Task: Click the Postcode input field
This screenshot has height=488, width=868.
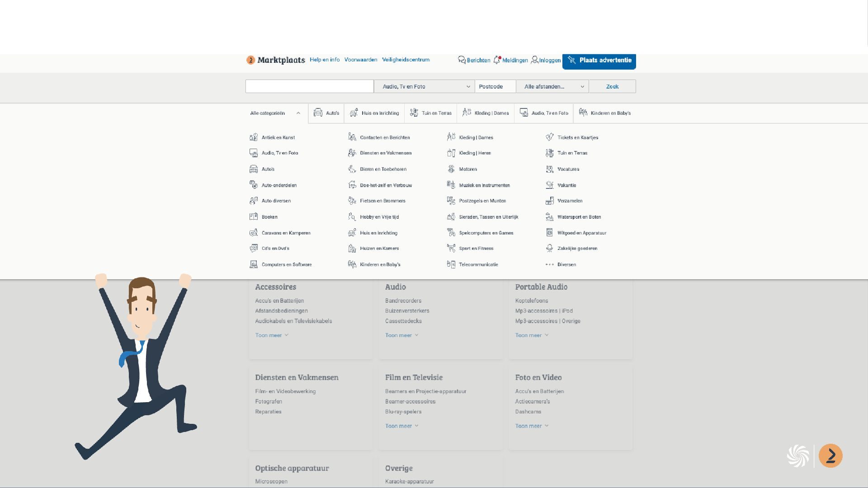Action: (x=495, y=86)
